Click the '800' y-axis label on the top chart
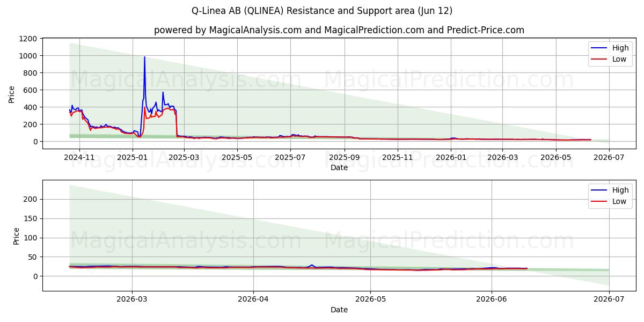This screenshot has height=322, width=644. coord(30,73)
